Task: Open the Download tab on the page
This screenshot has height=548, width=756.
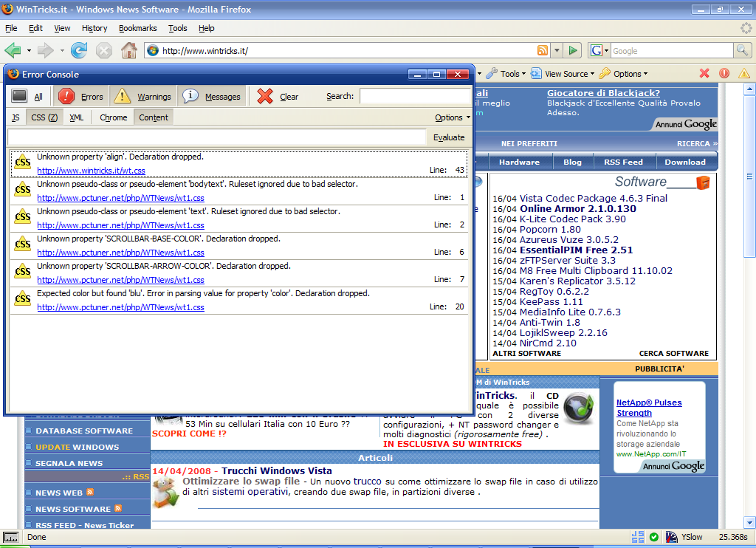Action: point(685,162)
